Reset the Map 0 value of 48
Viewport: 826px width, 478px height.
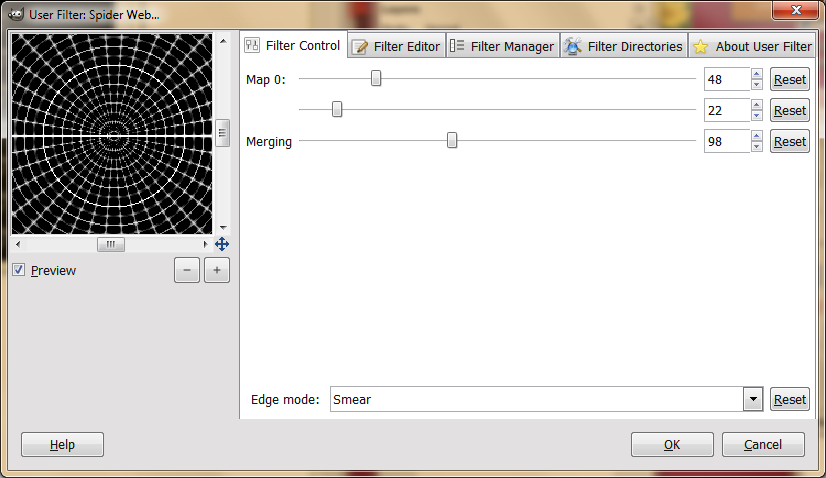(790, 80)
